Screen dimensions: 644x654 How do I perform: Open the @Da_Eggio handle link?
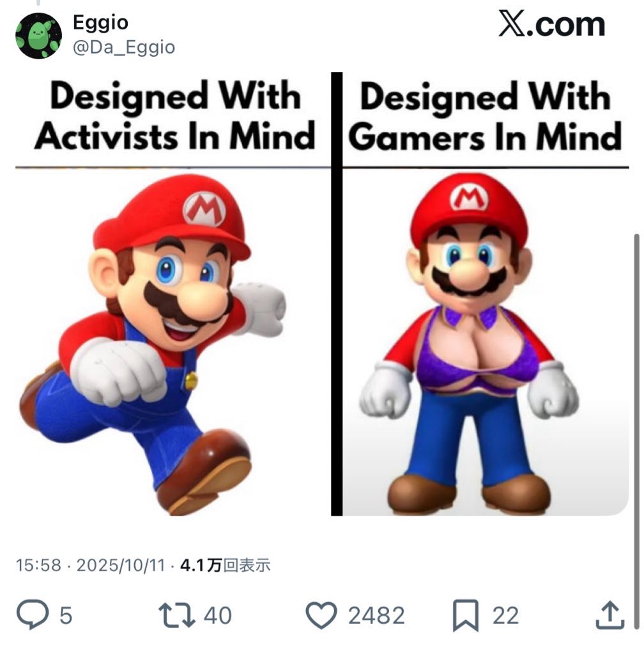[124, 47]
